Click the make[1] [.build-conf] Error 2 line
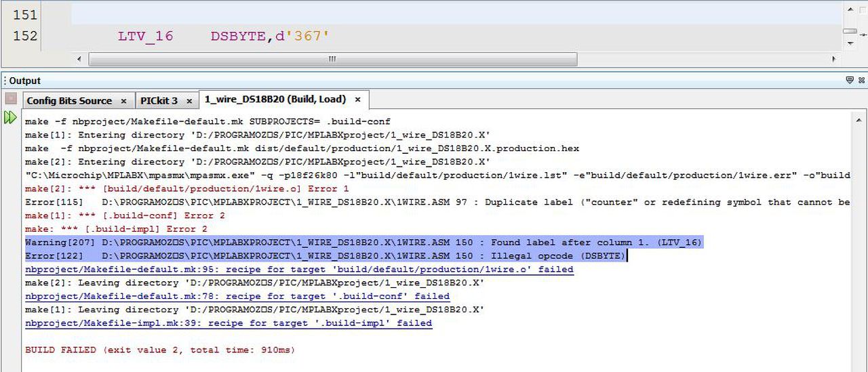868x372 pixels. pos(125,215)
